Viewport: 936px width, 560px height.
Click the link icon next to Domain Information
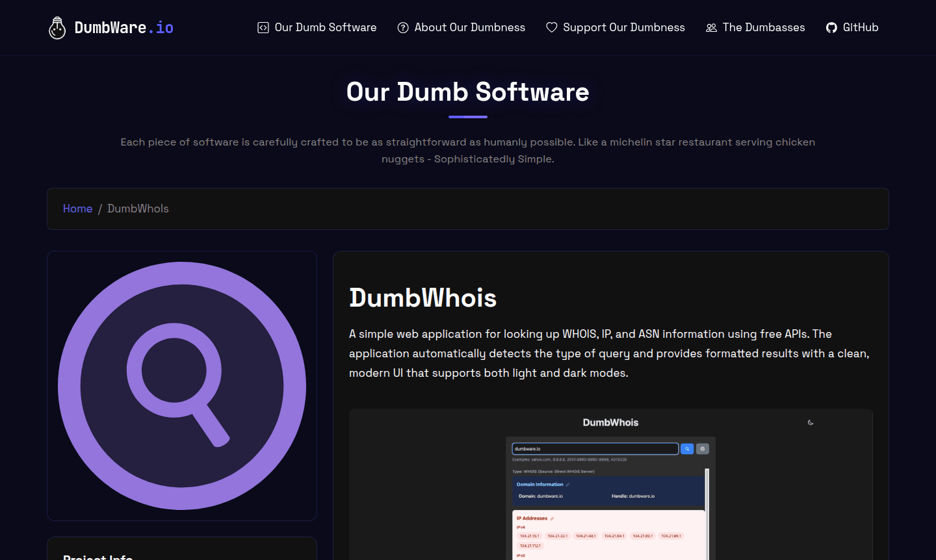coord(567,485)
